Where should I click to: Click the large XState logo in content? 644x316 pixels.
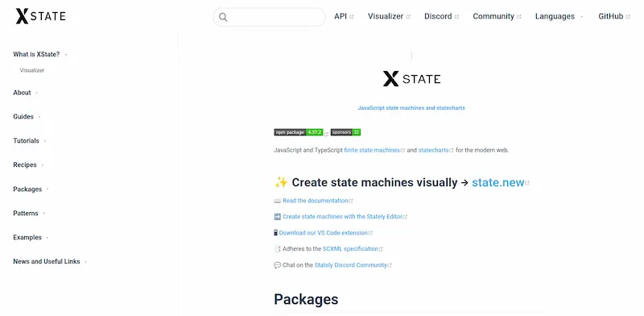[x=411, y=78]
